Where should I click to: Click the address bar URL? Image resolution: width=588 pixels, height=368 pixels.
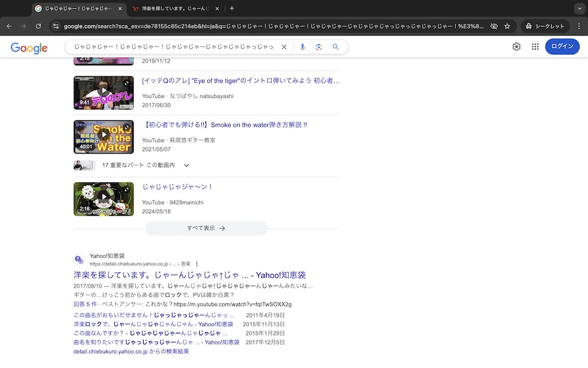(273, 26)
